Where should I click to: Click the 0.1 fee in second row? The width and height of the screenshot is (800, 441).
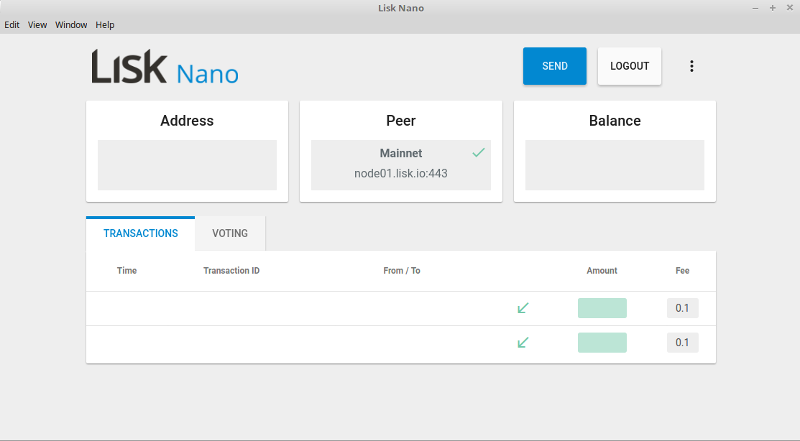[x=683, y=342]
